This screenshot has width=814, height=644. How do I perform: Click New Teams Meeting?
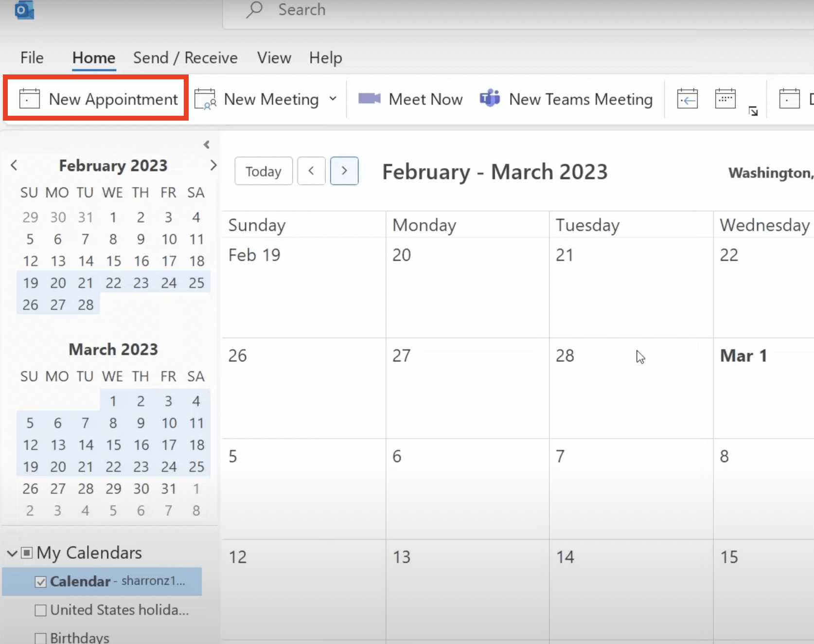(566, 99)
